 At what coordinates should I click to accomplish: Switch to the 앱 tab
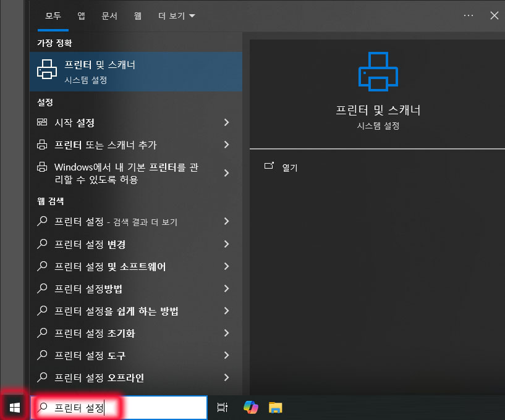[x=82, y=16]
